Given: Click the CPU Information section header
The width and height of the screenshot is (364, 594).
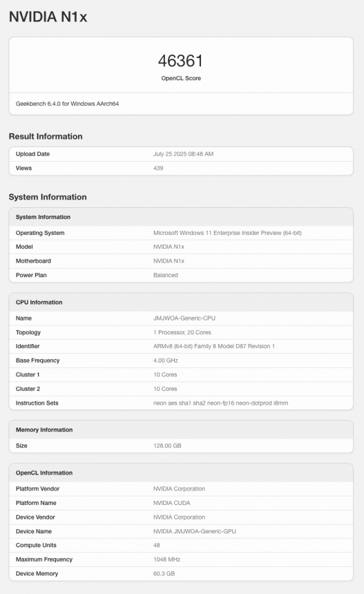Looking at the screenshot, I should point(39,303).
